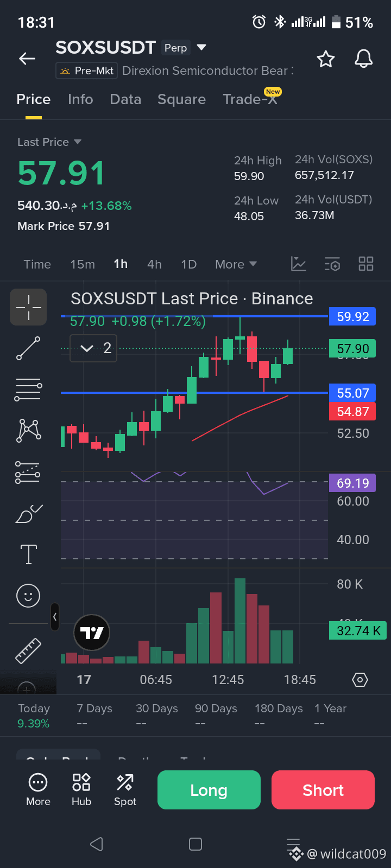
Task: Tap the 24h High value 59.90
Action: click(249, 176)
